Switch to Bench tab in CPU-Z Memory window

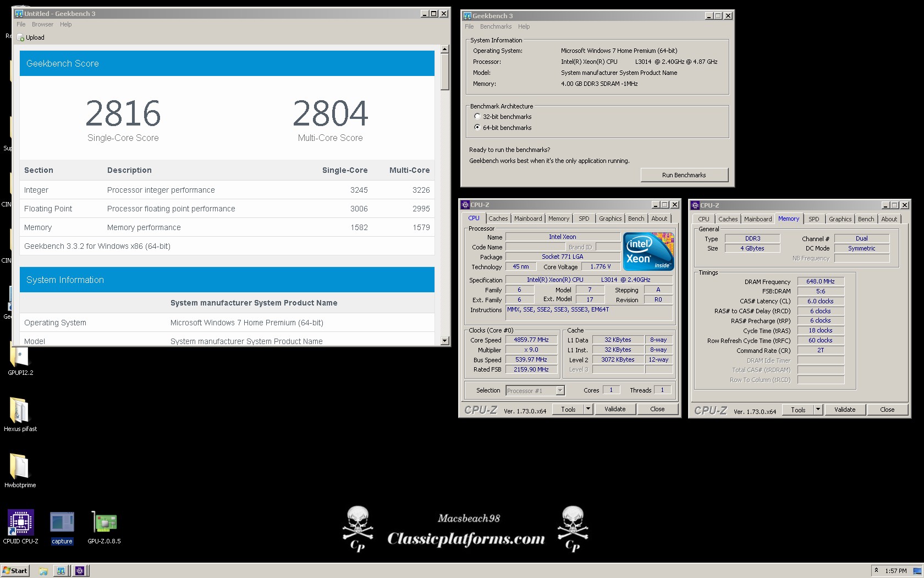click(866, 219)
